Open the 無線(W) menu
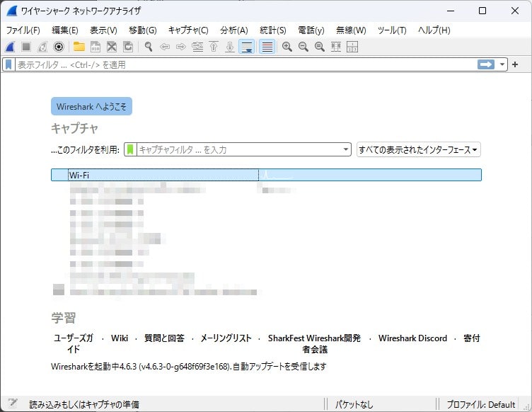The width and height of the screenshot is (532, 412). coord(351,30)
